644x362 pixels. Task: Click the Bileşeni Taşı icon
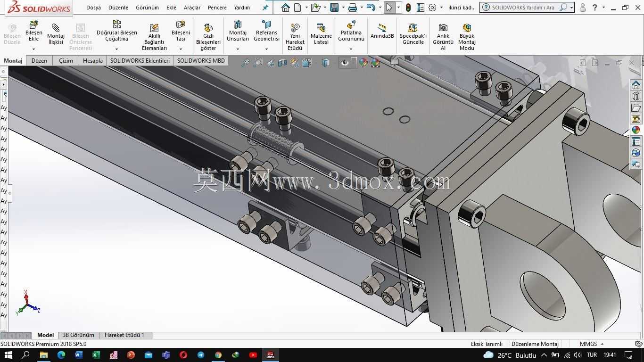point(181,25)
